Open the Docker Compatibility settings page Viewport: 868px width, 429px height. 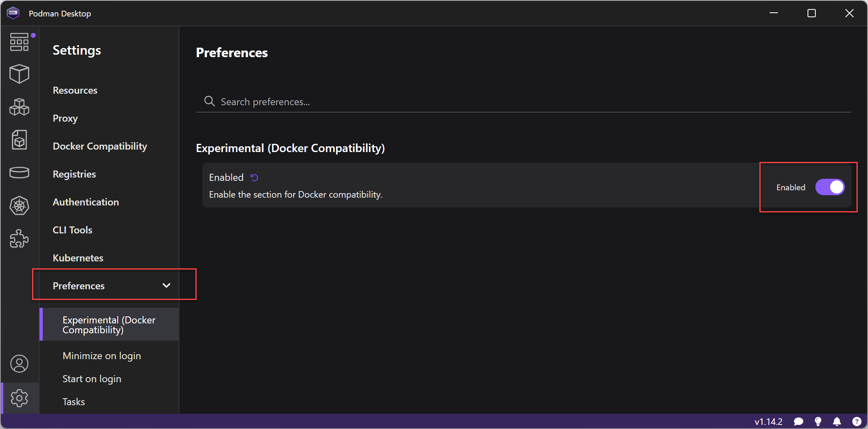pyautogui.click(x=100, y=146)
